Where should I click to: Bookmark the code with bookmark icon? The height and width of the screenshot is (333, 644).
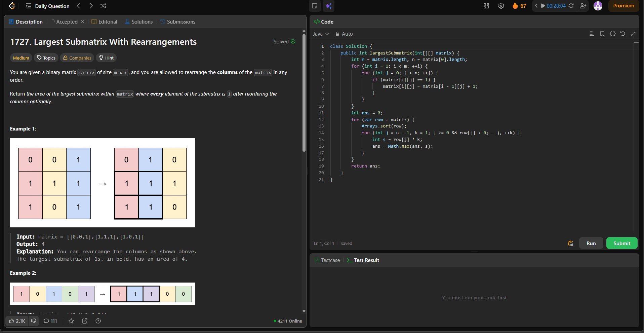tap(602, 34)
